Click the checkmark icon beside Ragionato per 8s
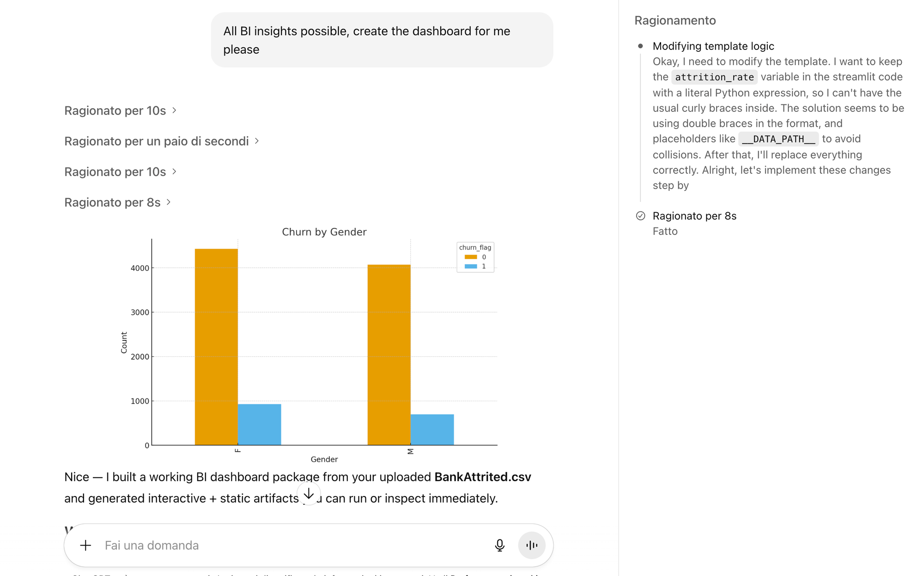Viewport: 924px width, 576px height. (640, 216)
